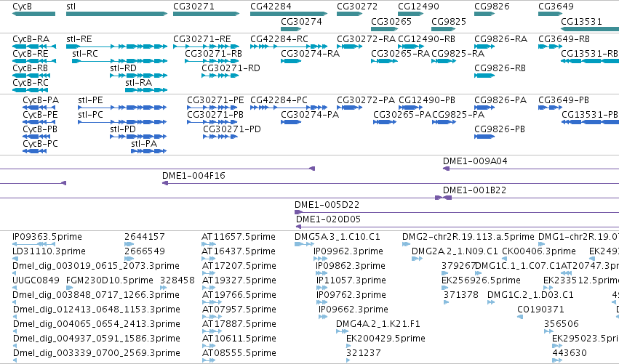The image size is (619, 364).
Task: Select transcript CycB-RE
Action: (34, 61)
